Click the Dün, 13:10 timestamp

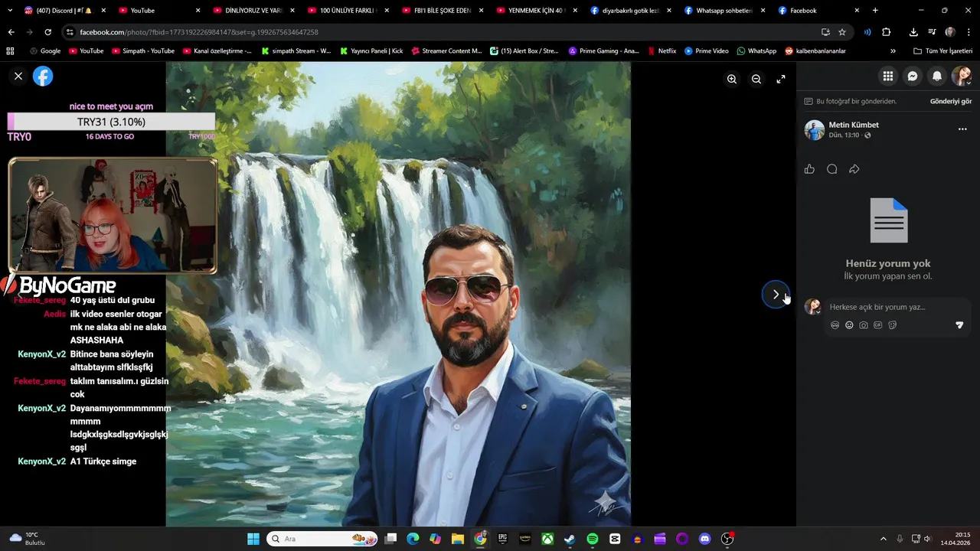844,135
